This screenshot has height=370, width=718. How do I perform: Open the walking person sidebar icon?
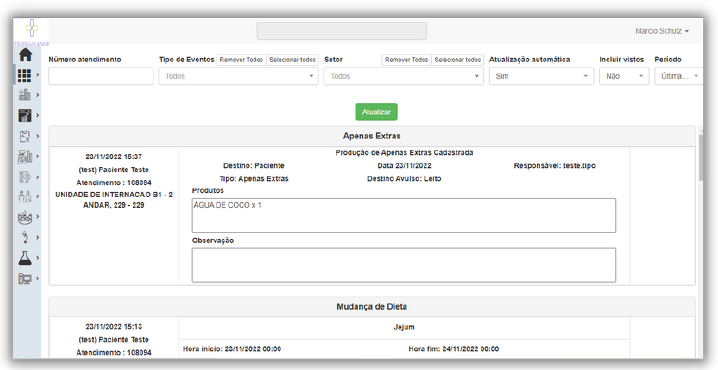click(25, 238)
